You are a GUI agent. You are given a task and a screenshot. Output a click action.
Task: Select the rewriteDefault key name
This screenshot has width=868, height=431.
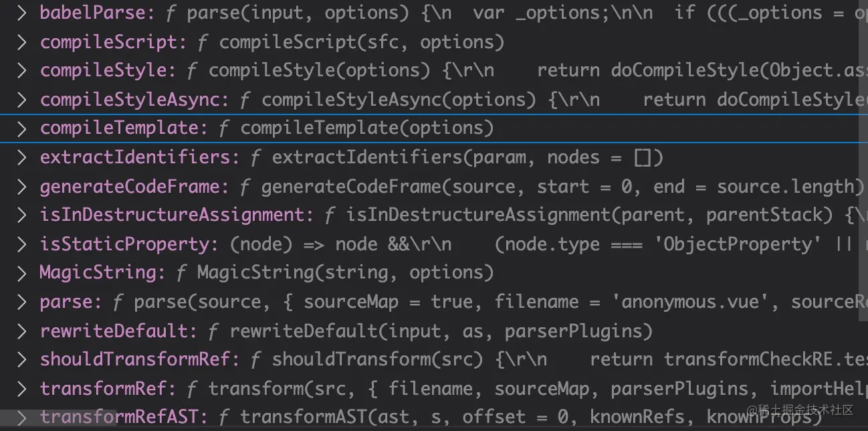tap(119, 331)
